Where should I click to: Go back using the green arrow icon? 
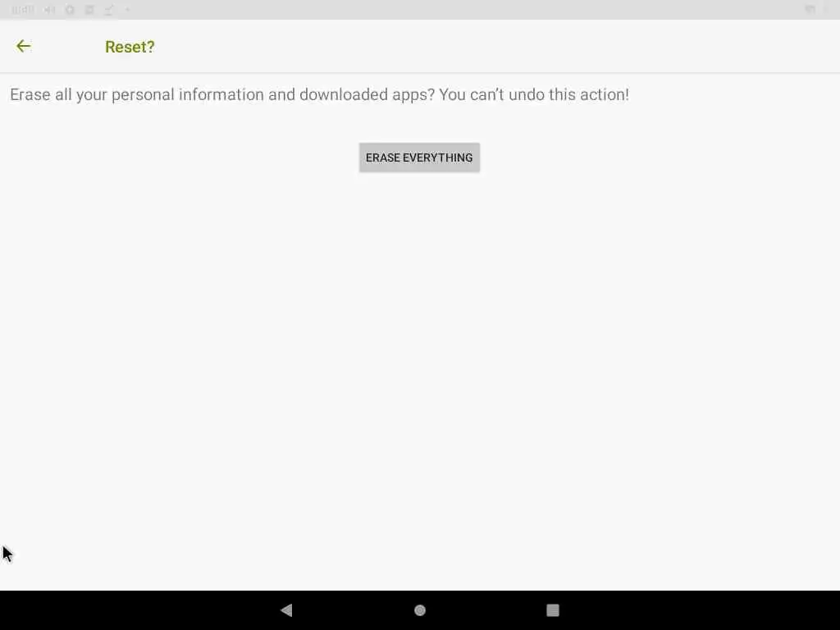pos(24,46)
